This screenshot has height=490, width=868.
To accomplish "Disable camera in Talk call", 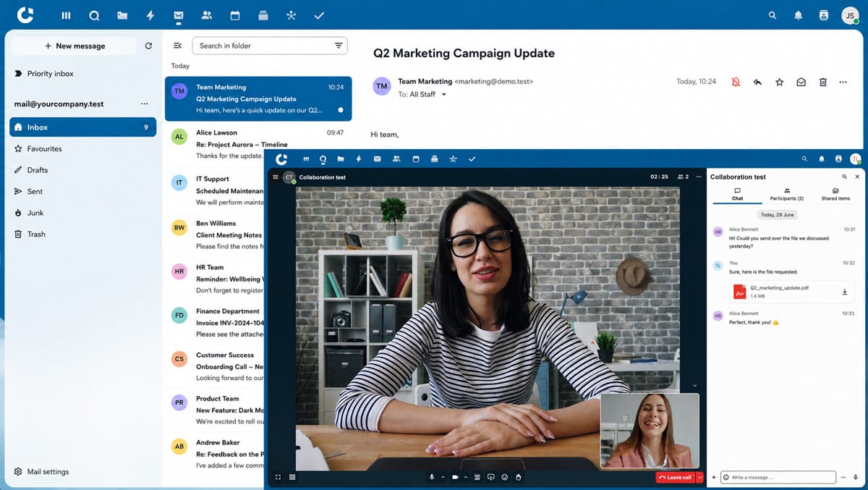I will [x=455, y=477].
